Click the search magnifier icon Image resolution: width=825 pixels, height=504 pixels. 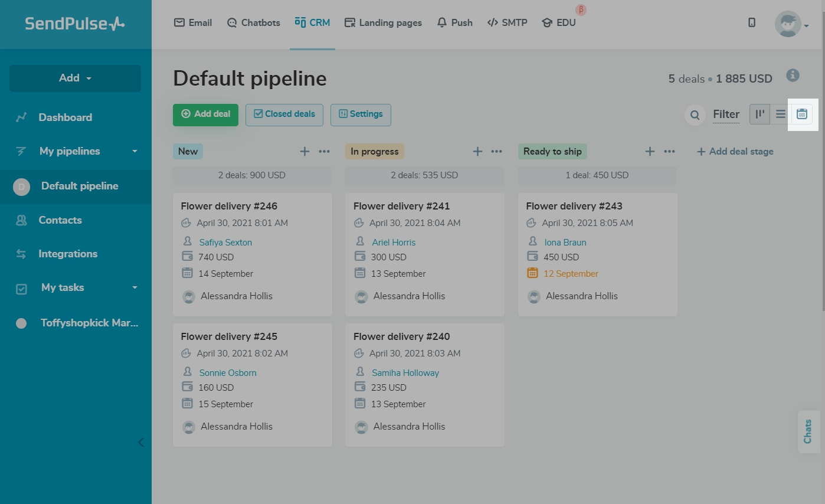[695, 114]
